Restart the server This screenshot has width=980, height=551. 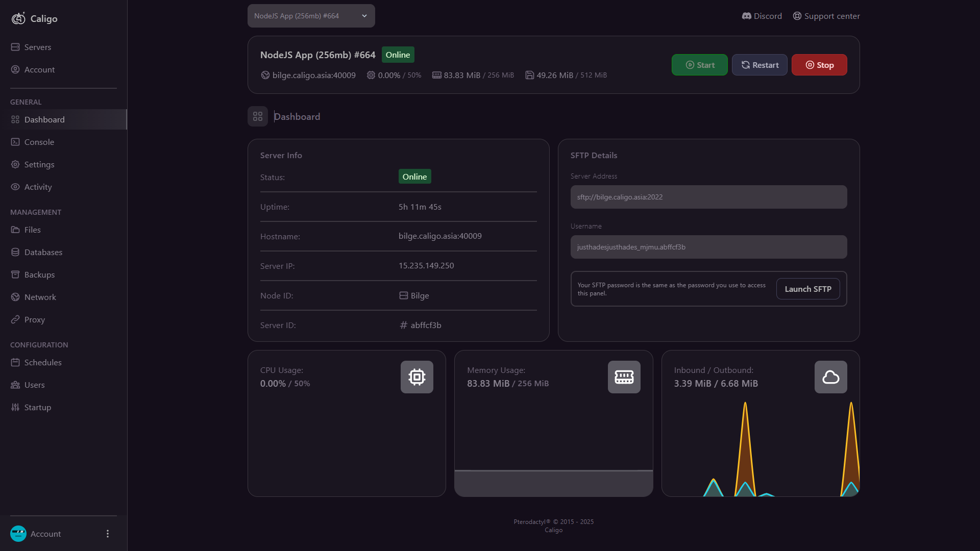[759, 65]
